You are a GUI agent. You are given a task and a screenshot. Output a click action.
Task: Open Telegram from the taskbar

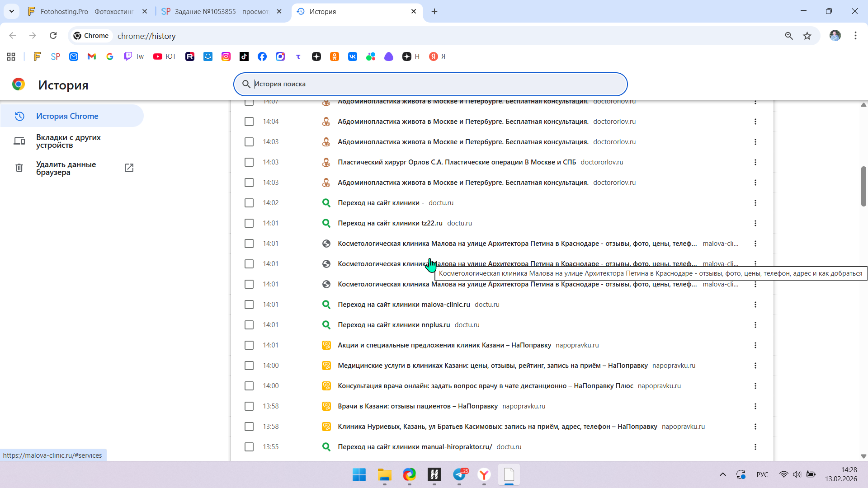(x=459, y=474)
